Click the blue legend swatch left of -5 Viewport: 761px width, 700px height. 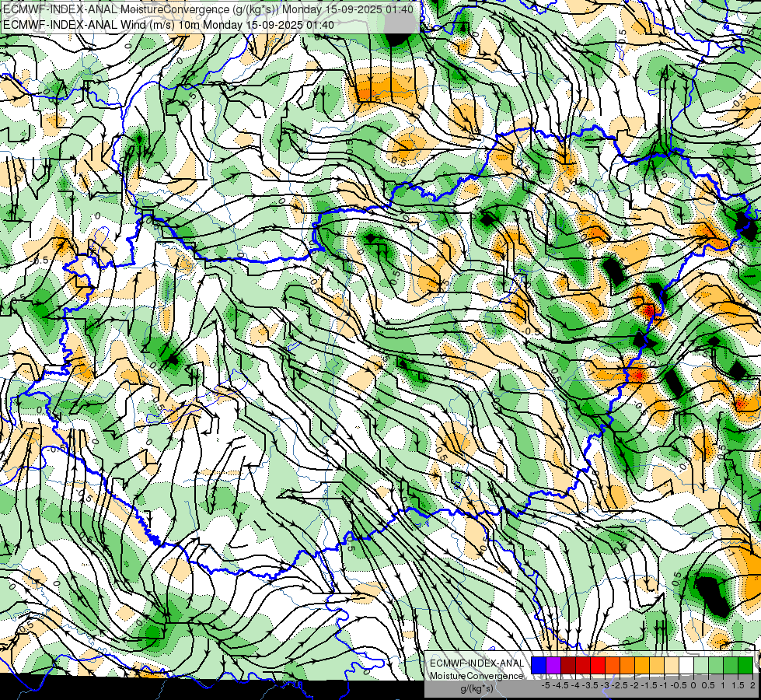(539, 666)
